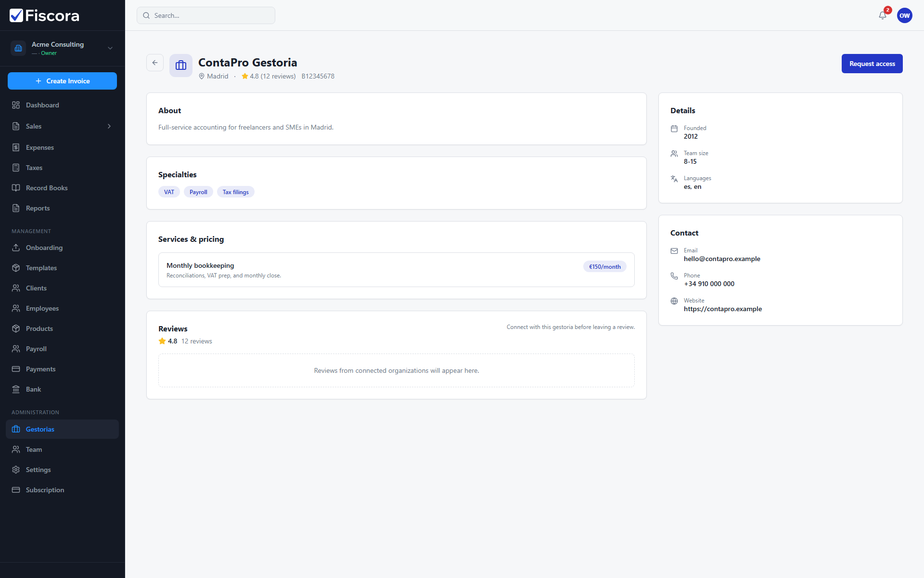Click the Connect with this gestoria notice
The image size is (924, 578).
pos(571,327)
